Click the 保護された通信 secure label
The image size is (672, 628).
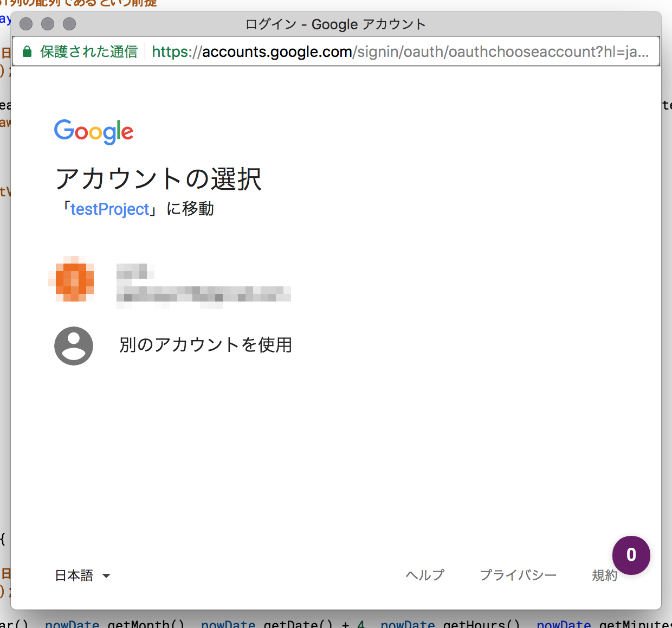(89, 52)
